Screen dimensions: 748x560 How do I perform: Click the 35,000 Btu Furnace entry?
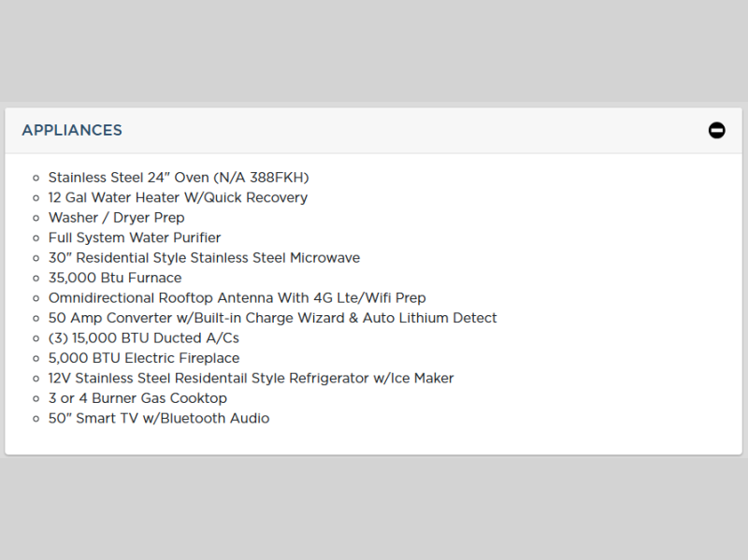(115, 278)
